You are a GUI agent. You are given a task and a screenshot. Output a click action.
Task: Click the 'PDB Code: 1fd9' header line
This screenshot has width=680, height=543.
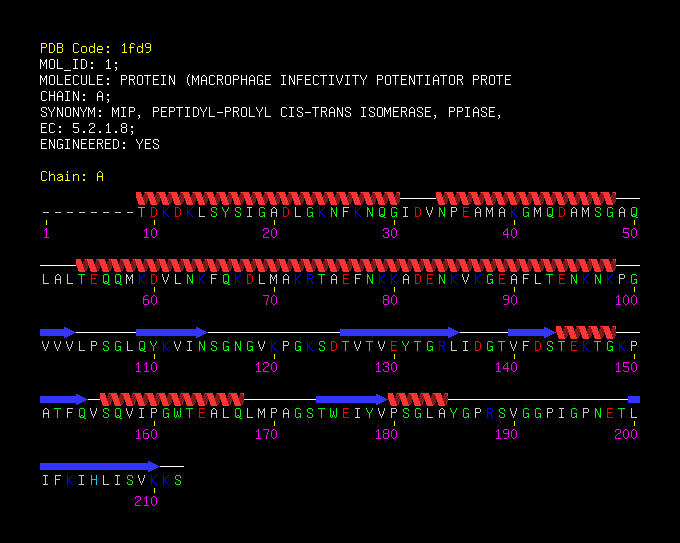pos(96,48)
